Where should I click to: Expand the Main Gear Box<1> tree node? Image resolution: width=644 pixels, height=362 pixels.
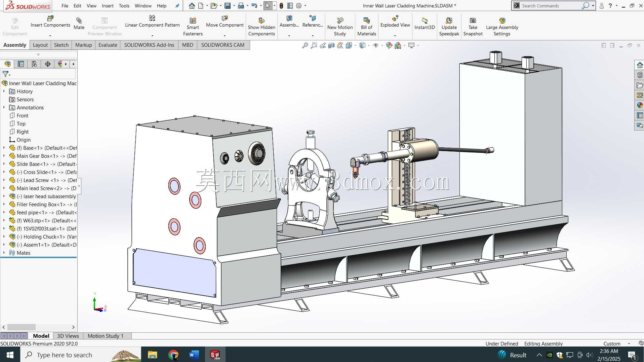pos(4,156)
